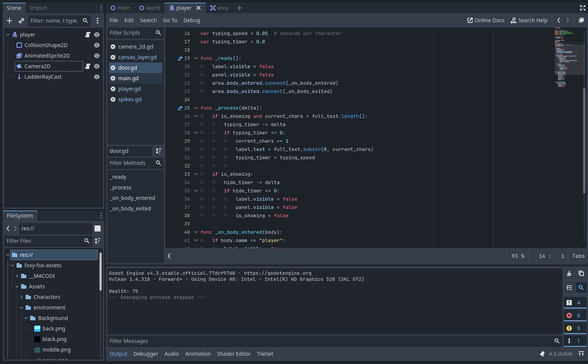Click the search icon in Filter Methods

(x=158, y=163)
